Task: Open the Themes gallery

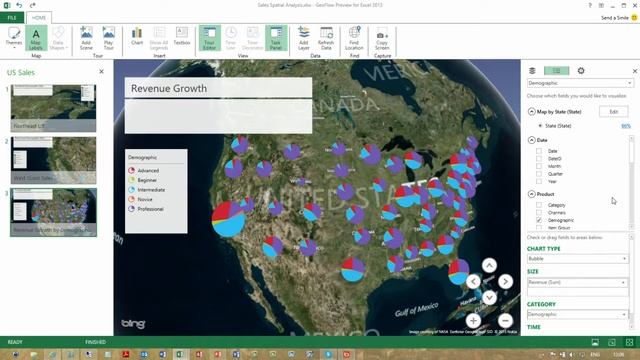Action: 14,38
